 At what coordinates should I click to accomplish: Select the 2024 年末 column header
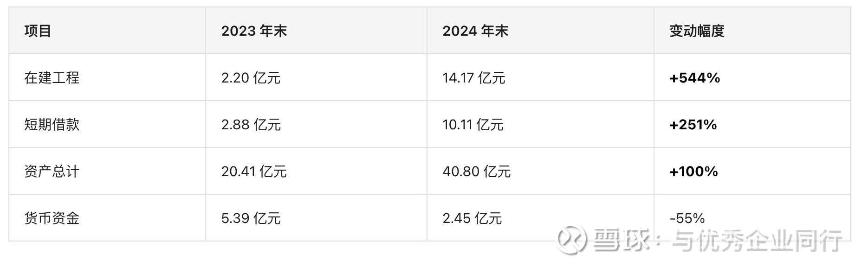click(x=475, y=31)
